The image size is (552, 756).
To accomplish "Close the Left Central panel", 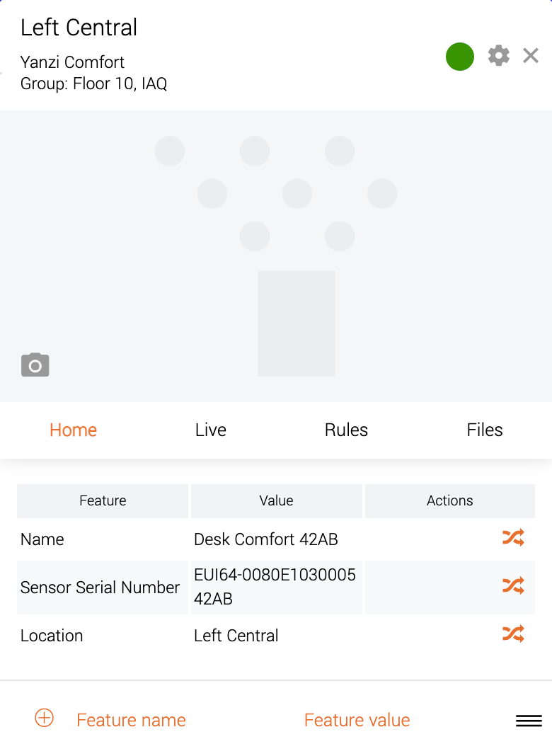I will pos(531,56).
